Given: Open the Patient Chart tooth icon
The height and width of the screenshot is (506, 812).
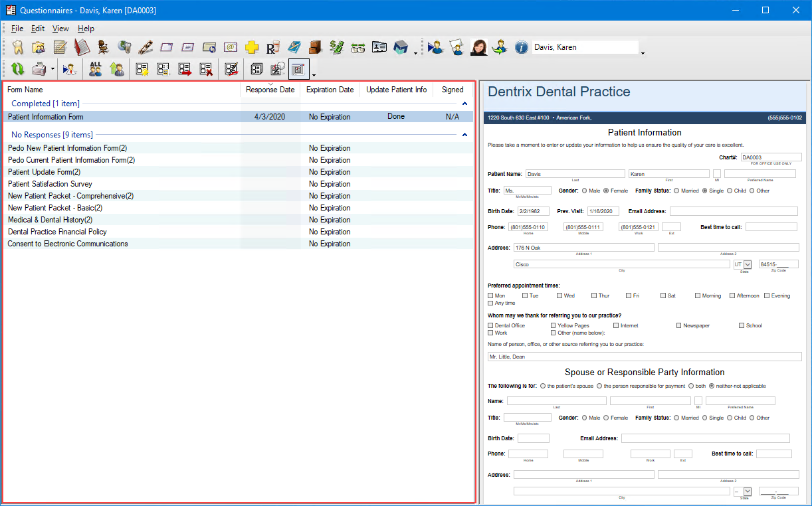Looking at the screenshot, I should [18, 47].
